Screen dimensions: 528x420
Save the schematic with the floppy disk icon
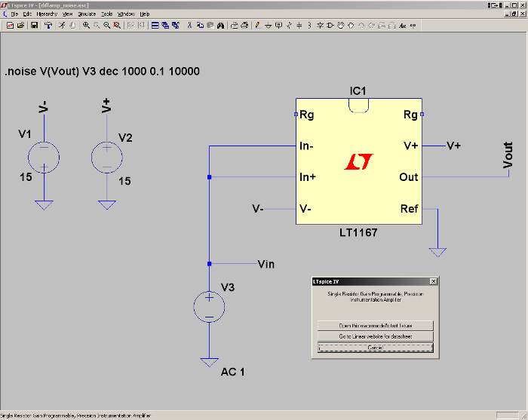click(x=34, y=26)
